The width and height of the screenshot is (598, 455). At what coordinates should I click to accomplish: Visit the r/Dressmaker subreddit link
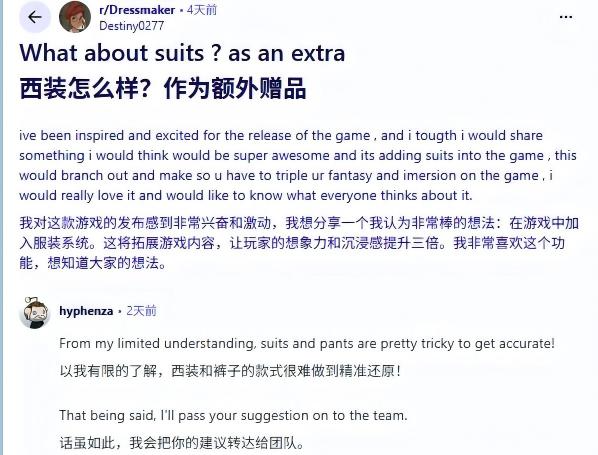(137, 10)
